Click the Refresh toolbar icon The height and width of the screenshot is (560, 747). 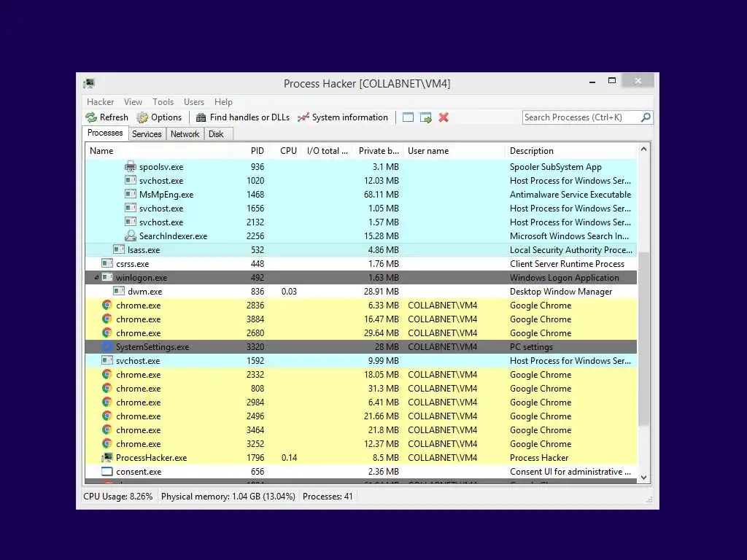click(x=91, y=117)
